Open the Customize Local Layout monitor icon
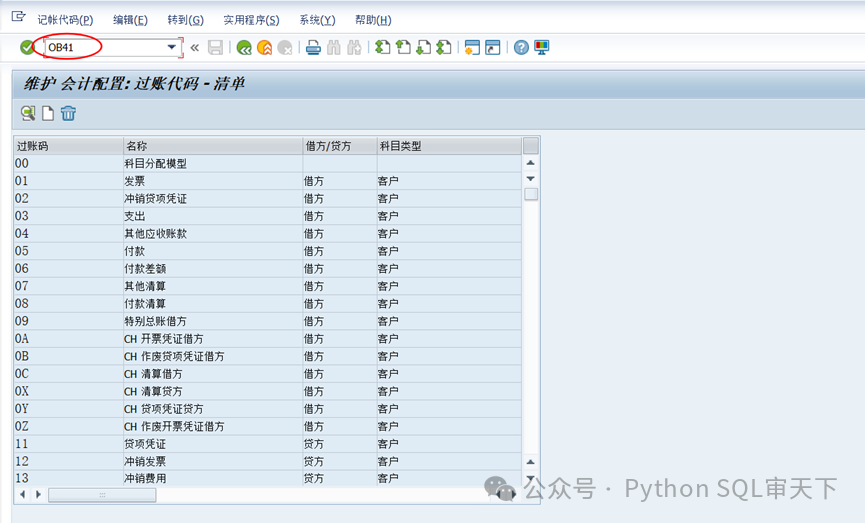 pyautogui.click(x=542, y=47)
